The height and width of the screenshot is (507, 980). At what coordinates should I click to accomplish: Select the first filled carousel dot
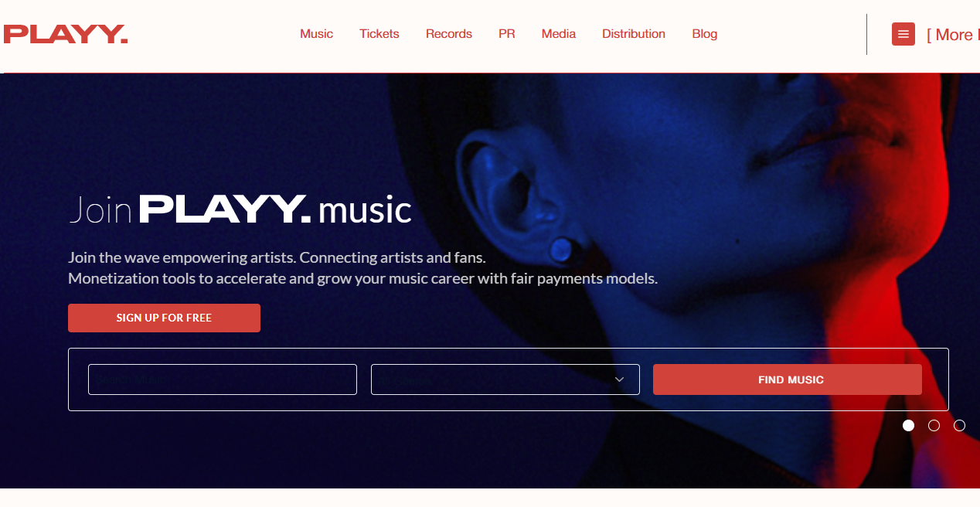coord(908,425)
